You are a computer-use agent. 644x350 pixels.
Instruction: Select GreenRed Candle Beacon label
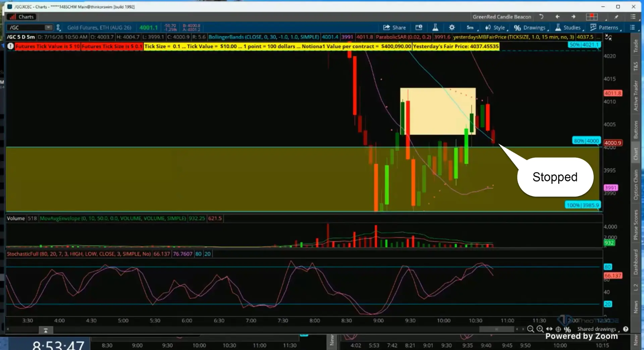point(502,17)
